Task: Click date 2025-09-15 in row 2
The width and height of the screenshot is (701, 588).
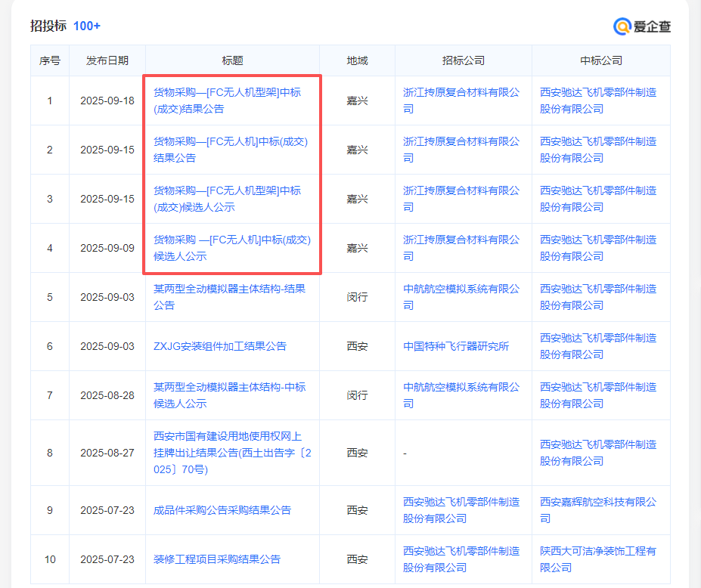Action: point(107,150)
